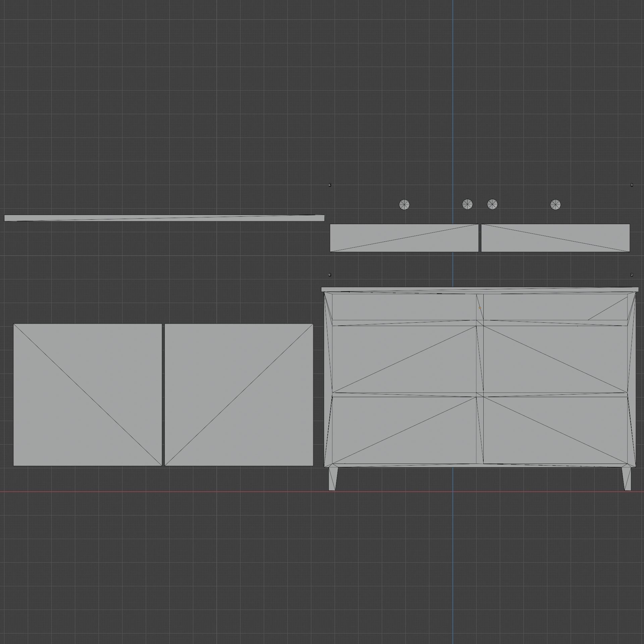This screenshot has width=644, height=644.
Task: Select tiny object above cabinet's top-right corner
Action: click(x=632, y=275)
